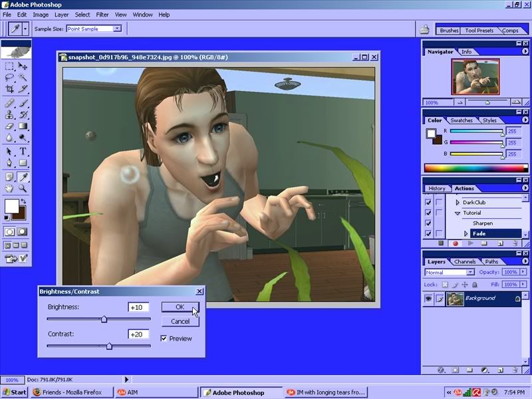Image resolution: width=532 pixels, height=399 pixels.
Task: Toggle lock position in Layers panel
Action: click(465, 285)
